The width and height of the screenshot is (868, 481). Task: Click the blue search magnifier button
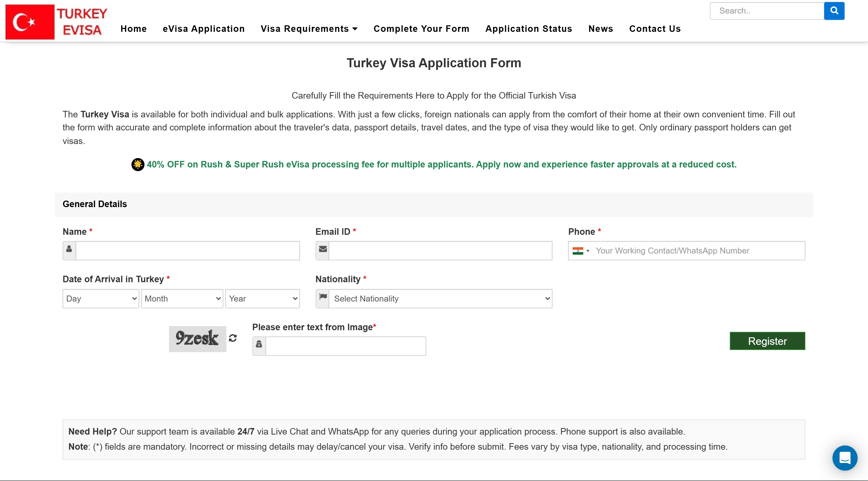click(834, 11)
